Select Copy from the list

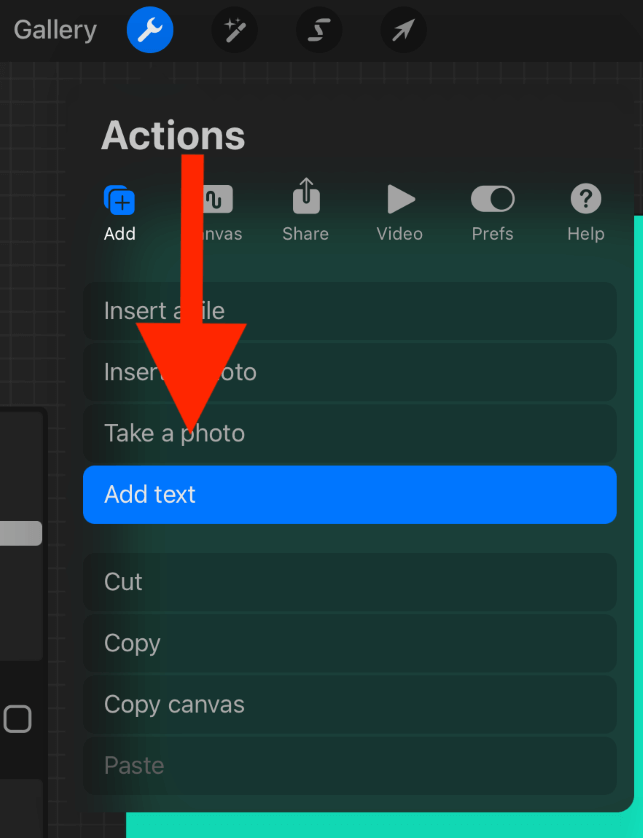(x=349, y=643)
